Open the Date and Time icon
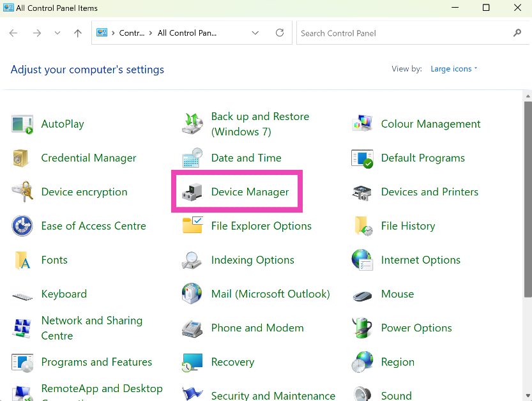 192,158
